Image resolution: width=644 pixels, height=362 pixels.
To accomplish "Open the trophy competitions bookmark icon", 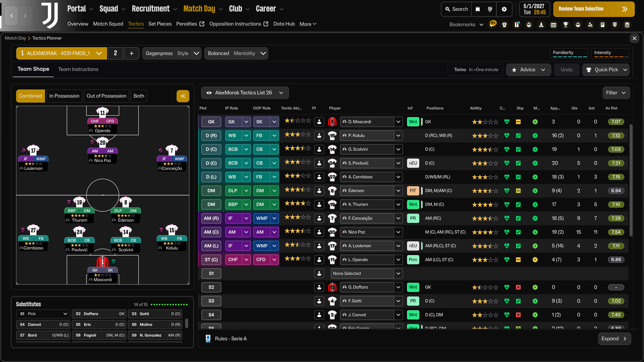I will coord(566,24).
